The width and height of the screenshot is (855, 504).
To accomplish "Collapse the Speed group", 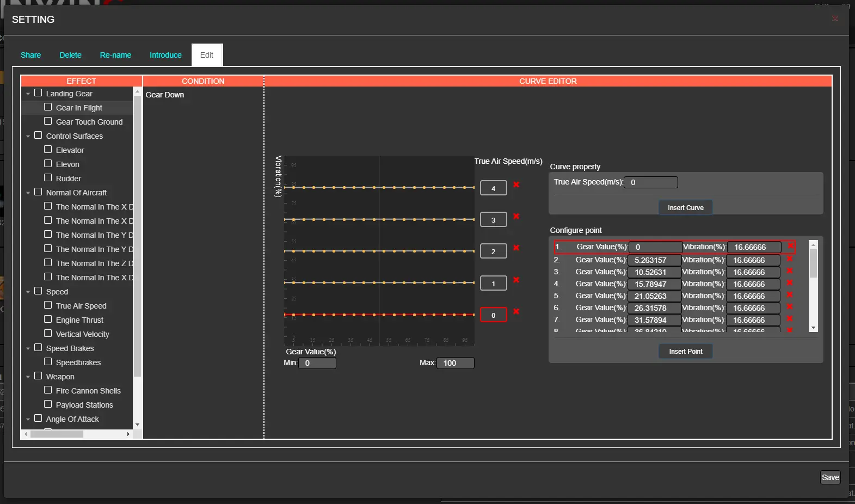I will (28, 292).
